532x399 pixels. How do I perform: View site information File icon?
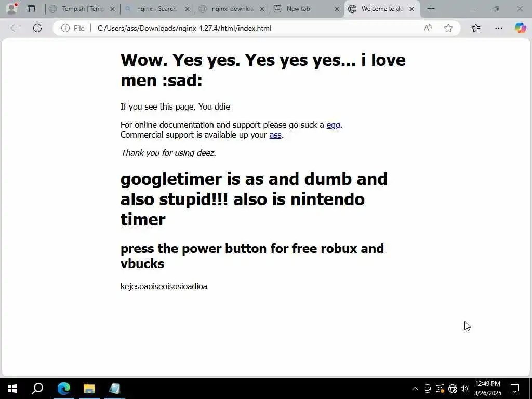click(73, 28)
